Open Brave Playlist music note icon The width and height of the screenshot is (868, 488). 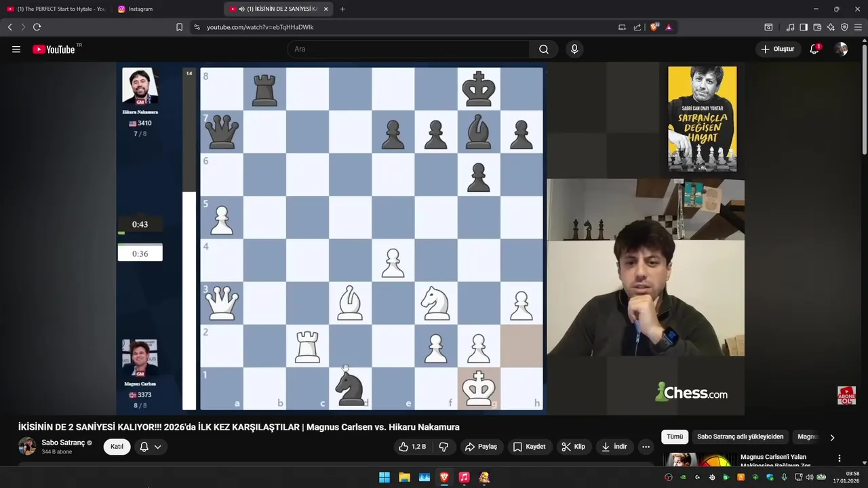point(790,27)
